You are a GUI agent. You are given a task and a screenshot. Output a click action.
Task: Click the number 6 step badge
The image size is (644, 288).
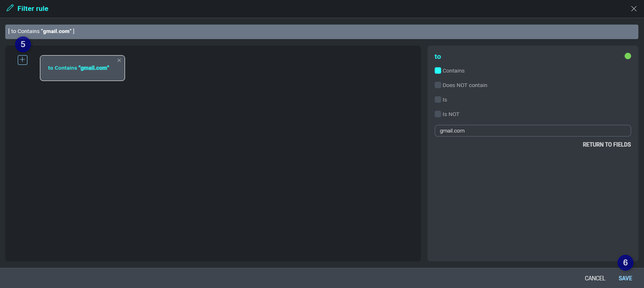coord(625,262)
